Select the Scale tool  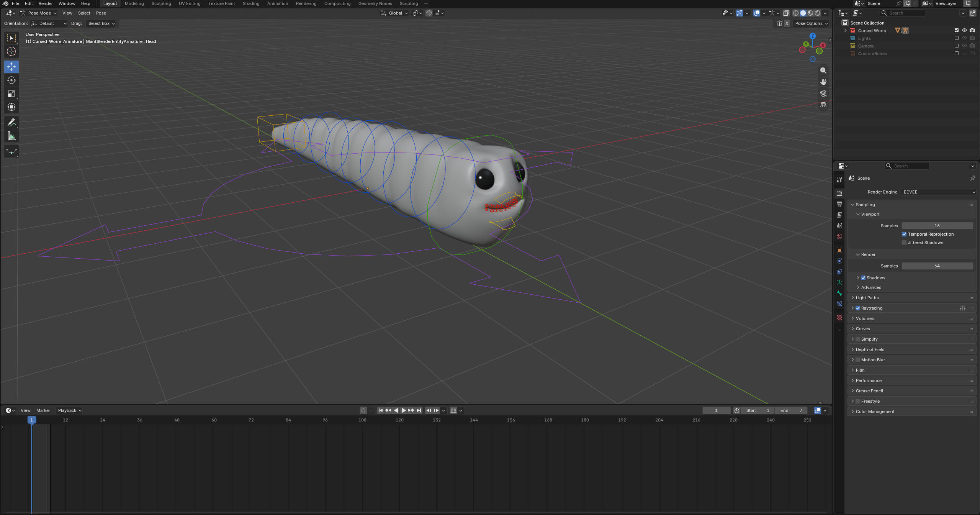click(11, 93)
